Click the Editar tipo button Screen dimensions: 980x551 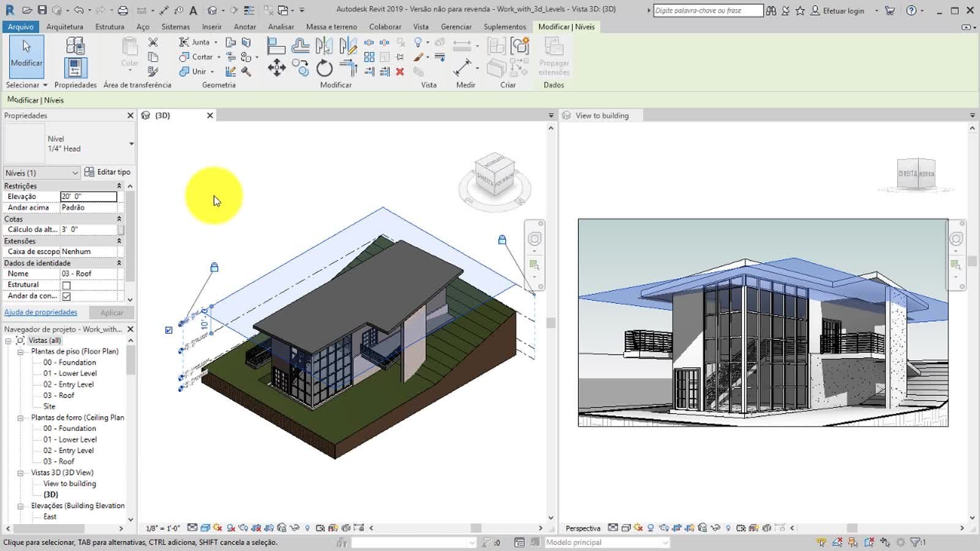[108, 173]
